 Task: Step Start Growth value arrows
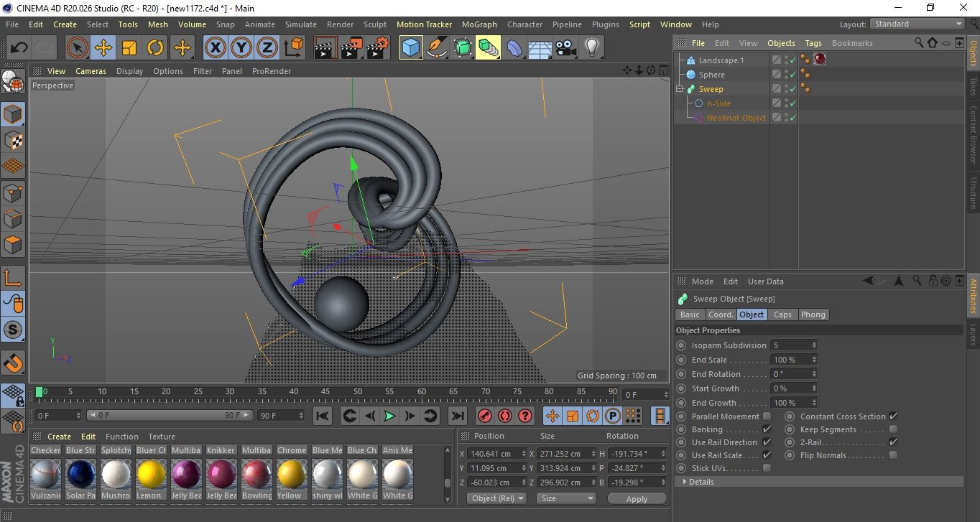coord(814,388)
